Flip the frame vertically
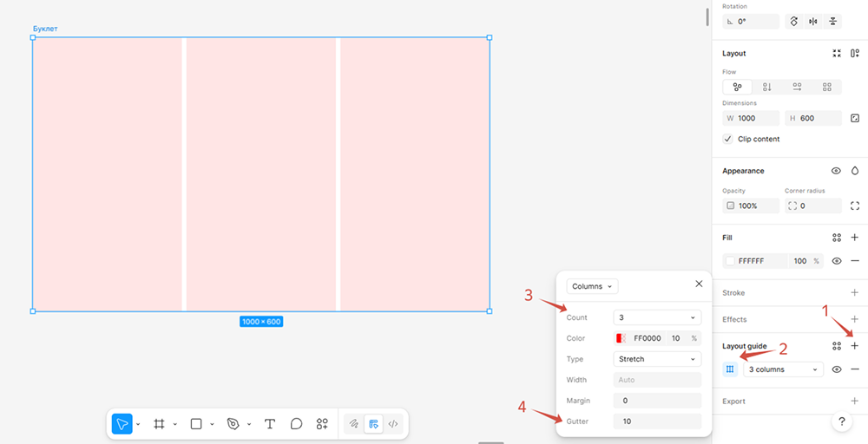 point(832,22)
